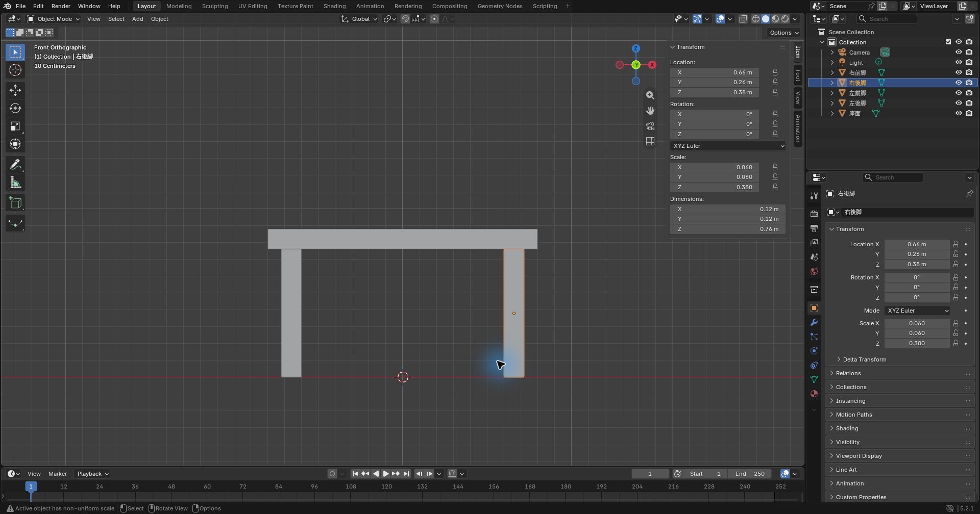
Task: Activate the Rotate tool
Action: coord(15,108)
